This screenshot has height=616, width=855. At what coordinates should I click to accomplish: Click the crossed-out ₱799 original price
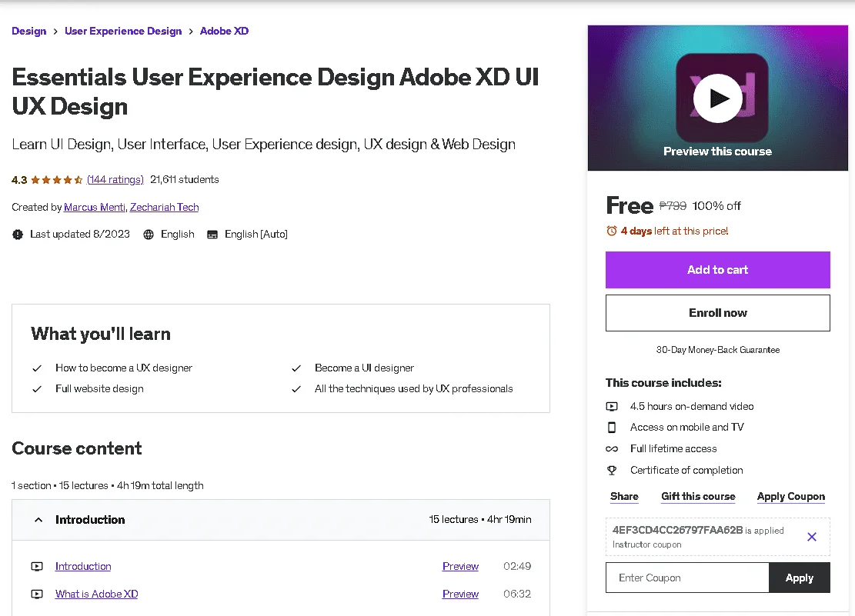coord(673,205)
